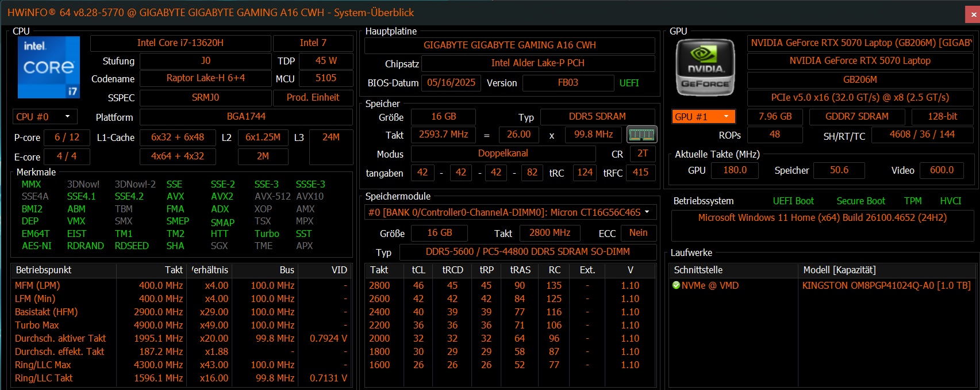Click the green NVMe drive status icon
Image resolution: width=980 pixels, height=390 pixels.
[x=676, y=285]
